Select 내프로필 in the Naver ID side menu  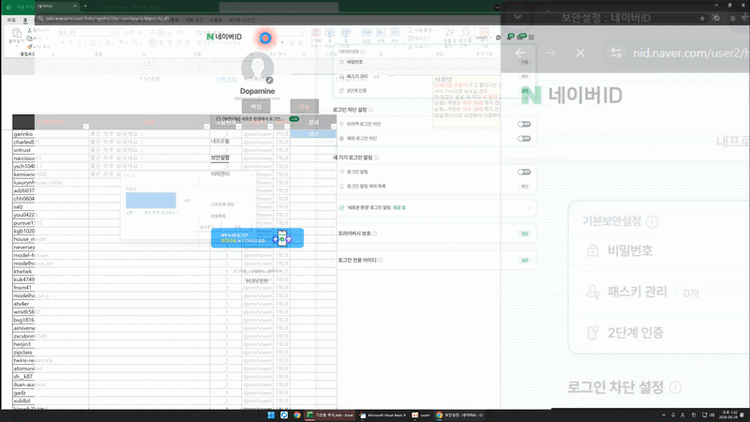[220, 142]
